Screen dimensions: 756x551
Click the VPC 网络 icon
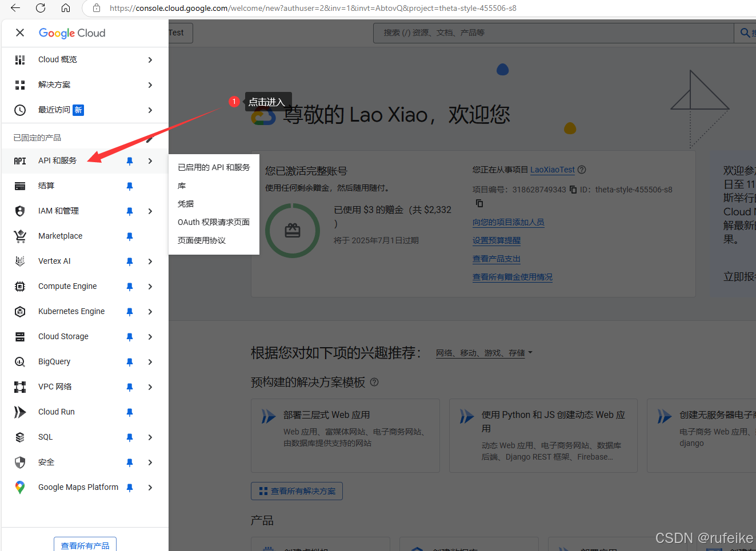tap(20, 387)
